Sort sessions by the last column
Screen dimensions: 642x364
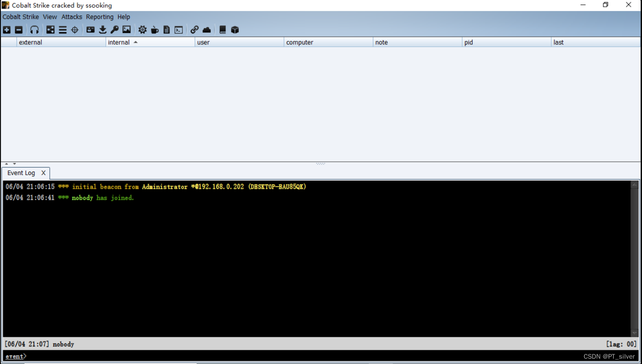596,42
